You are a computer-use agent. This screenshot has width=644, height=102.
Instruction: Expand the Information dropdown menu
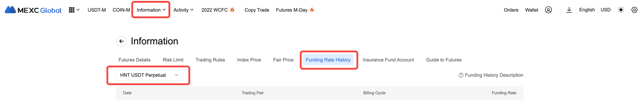pos(151,10)
